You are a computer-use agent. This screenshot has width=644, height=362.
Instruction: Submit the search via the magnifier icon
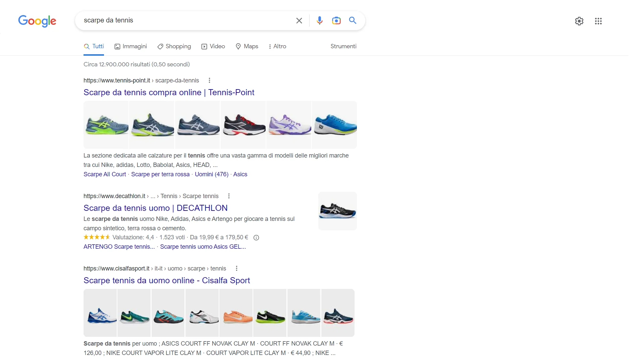click(x=353, y=20)
